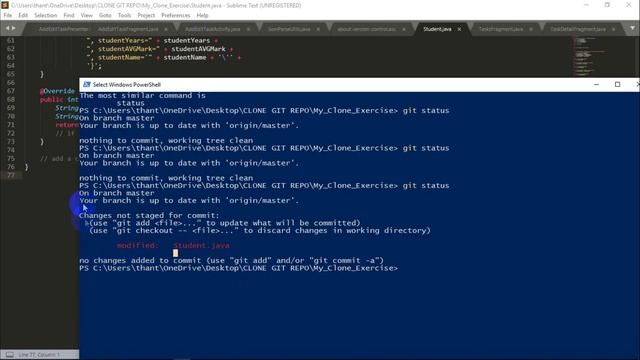
Task: Open the Selection menu
Action: click(45, 15)
